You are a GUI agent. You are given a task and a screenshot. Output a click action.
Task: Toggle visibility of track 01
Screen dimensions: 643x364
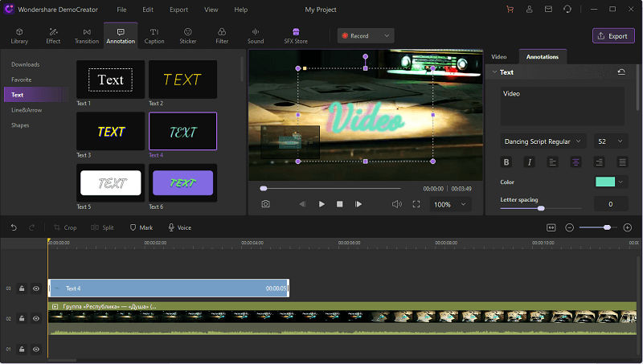[x=36, y=350]
